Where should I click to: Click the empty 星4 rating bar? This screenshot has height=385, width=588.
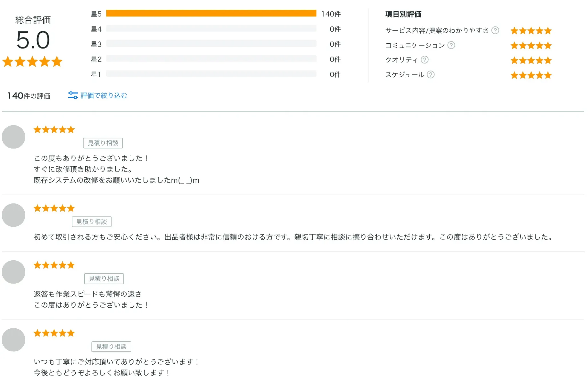tap(211, 28)
